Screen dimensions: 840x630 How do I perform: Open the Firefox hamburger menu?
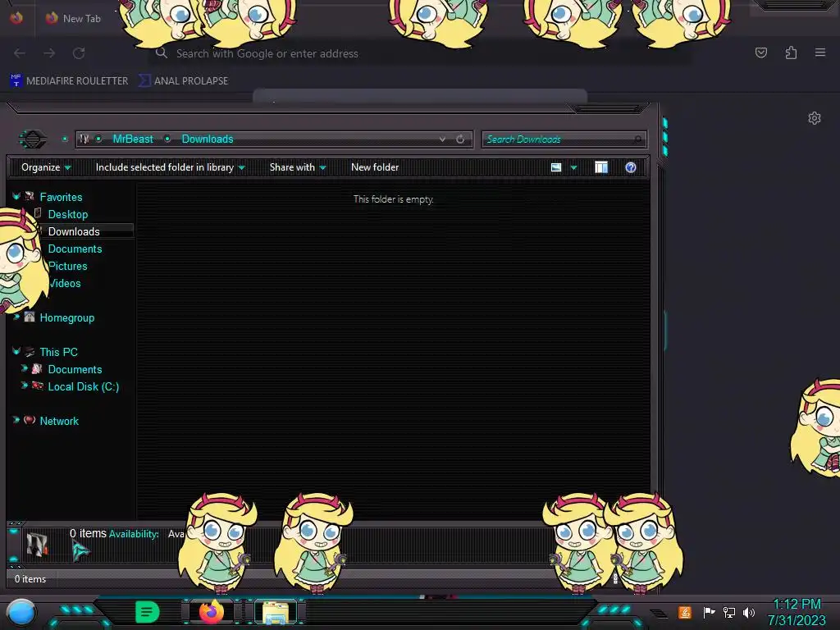pos(820,52)
